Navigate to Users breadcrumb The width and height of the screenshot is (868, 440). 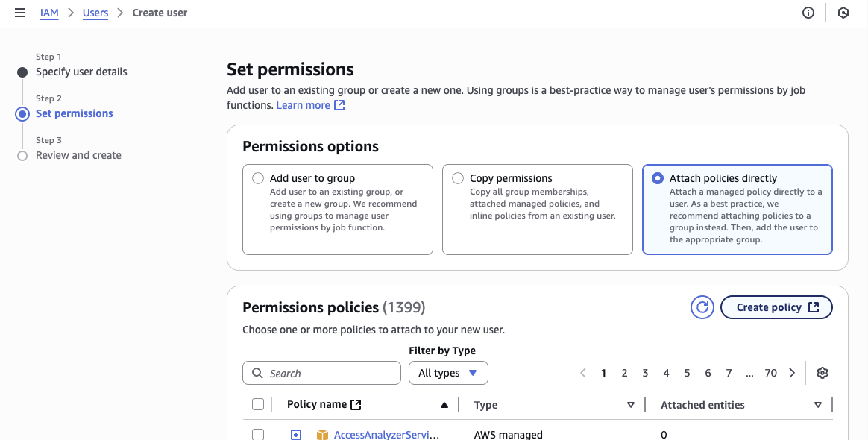click(95, 13)
